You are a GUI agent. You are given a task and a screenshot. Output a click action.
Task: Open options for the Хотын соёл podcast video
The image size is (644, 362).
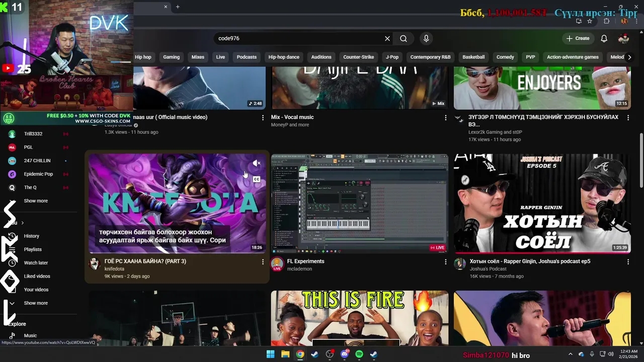click(x=628, y=262)
